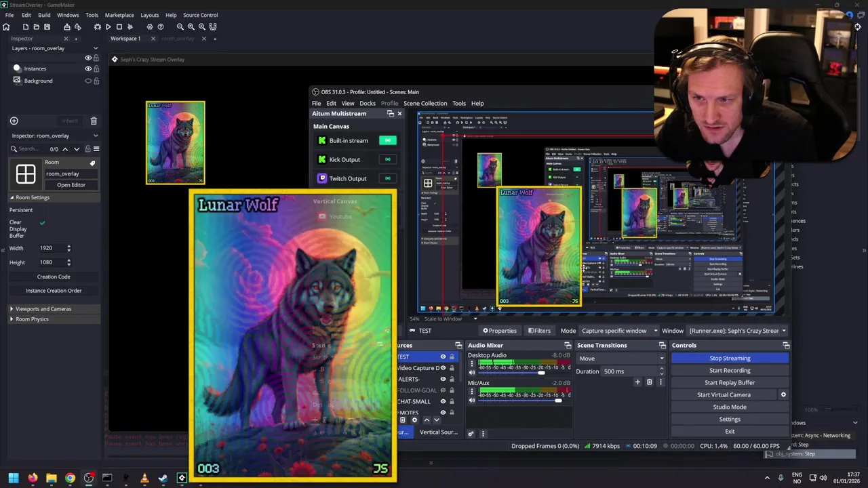Uncheck Clear Display Buffer in Room Settings

click(42, 222)
